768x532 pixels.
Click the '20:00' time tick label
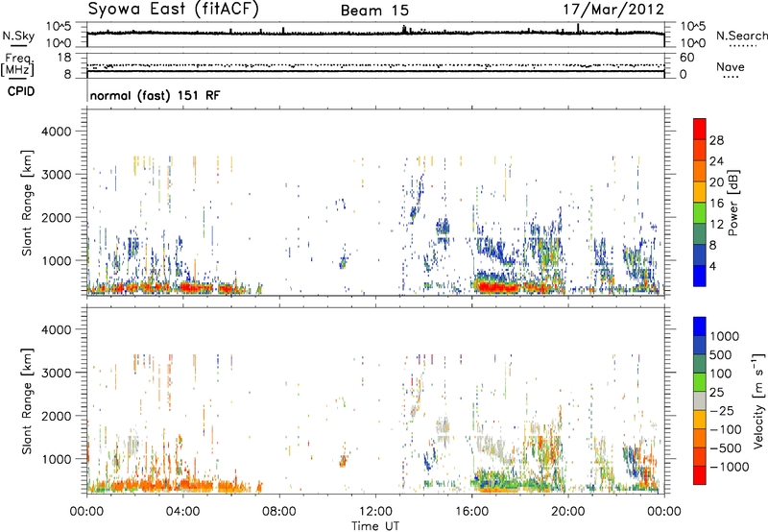pyautogui.click(x=567, y=512)
